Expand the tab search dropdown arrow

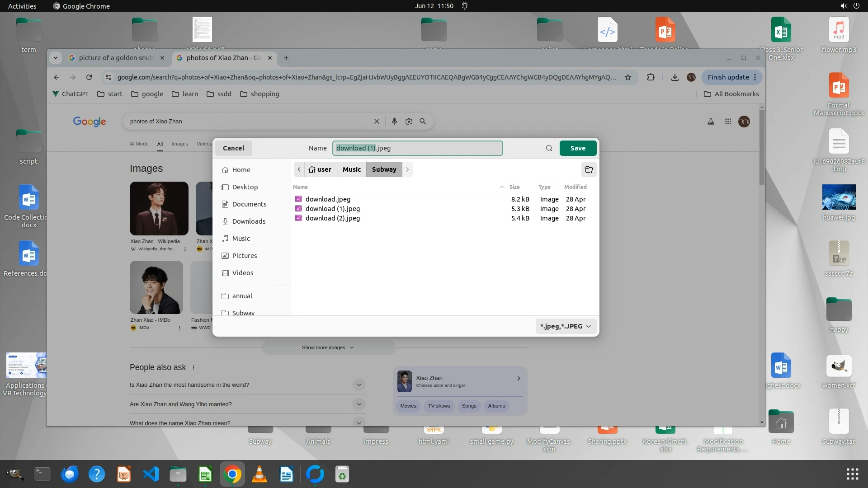(55, 58)
